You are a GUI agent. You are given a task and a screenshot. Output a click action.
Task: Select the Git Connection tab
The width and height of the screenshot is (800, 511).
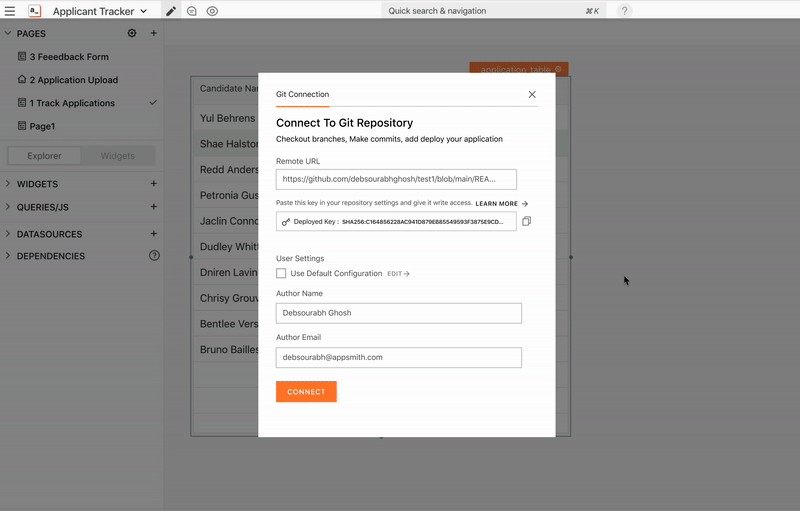(302, 94)
